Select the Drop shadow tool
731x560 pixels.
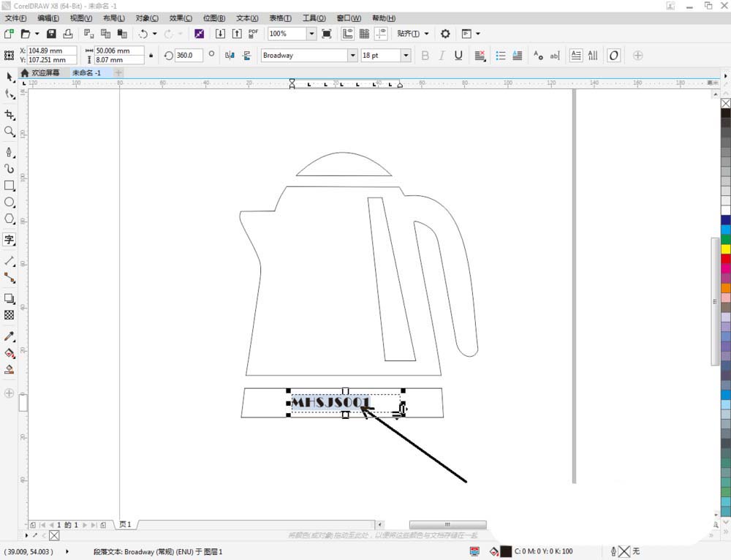(x=10, y=298)
